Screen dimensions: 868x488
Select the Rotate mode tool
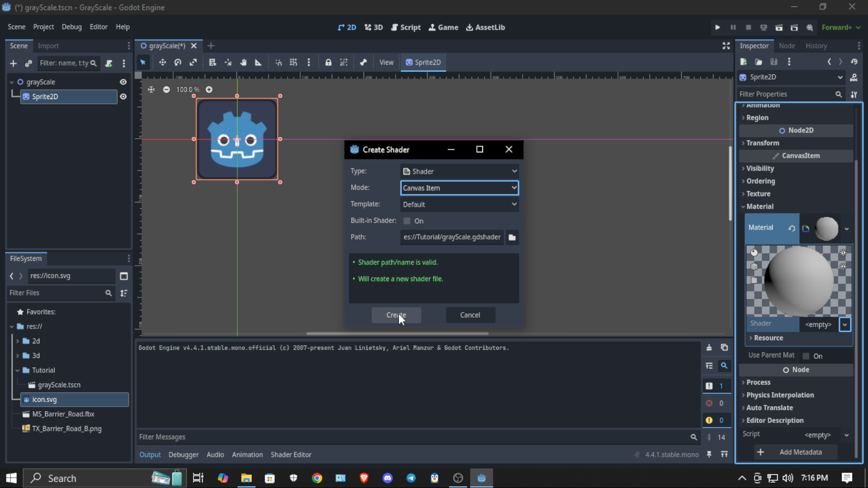click(178, 62)
